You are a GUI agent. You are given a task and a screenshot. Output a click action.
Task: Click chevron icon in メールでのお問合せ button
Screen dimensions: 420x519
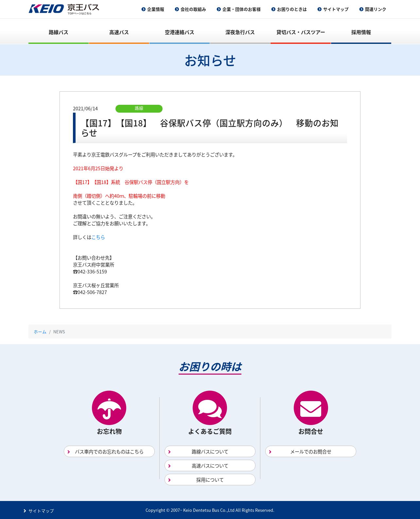(x=270, y=452)
